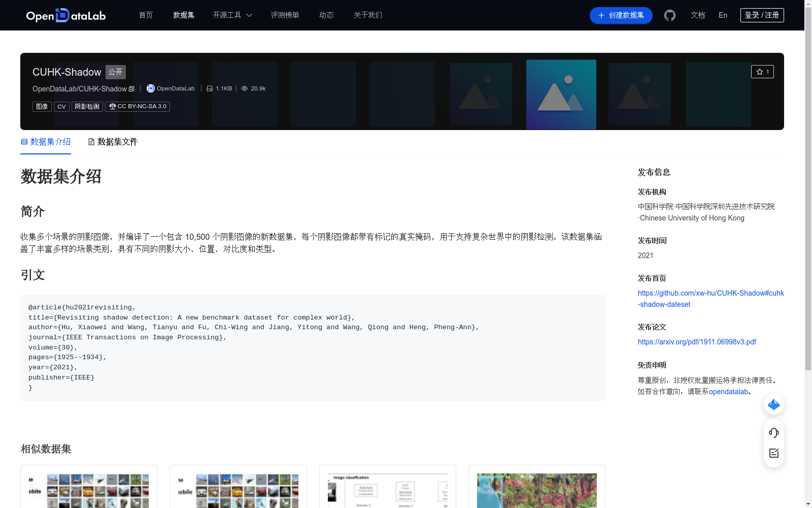The width and height of the screenshot is (812, 508).
Task: Click the CV tag
Action: [x=61, y=107]
